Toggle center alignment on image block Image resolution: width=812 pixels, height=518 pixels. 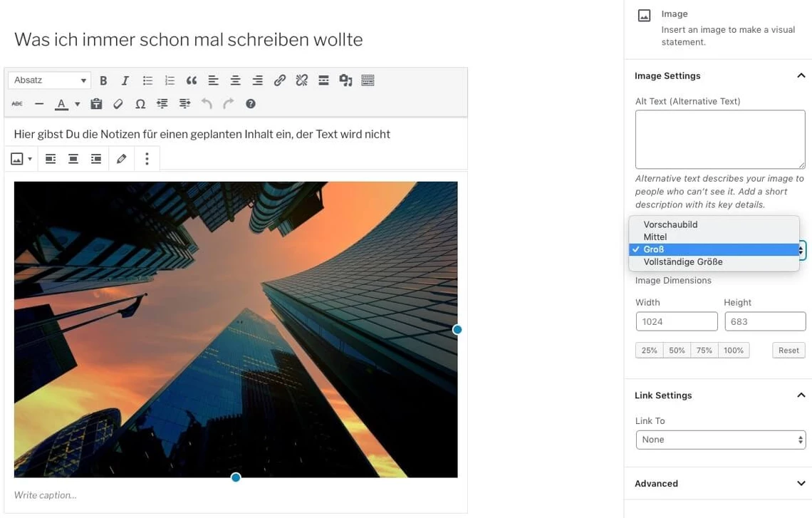pyautogui.click(x=73, y=159)
